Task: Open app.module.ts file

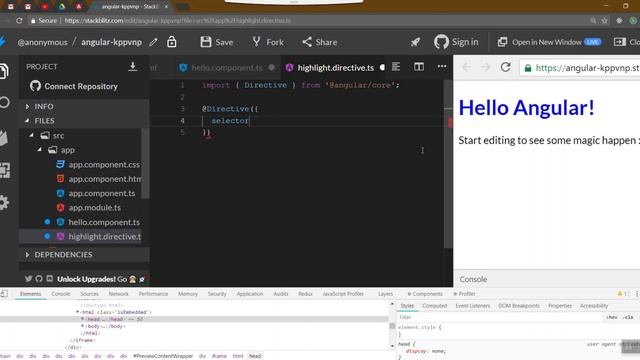Action: (89, 207)
